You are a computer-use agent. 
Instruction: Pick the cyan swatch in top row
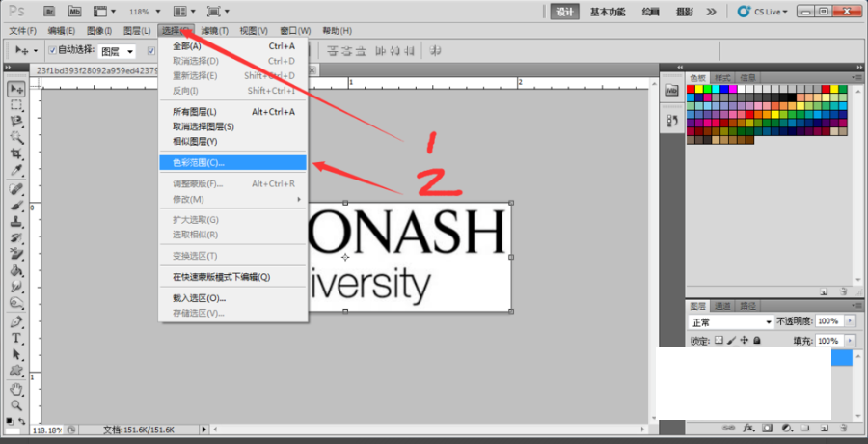tap(716, 89)
